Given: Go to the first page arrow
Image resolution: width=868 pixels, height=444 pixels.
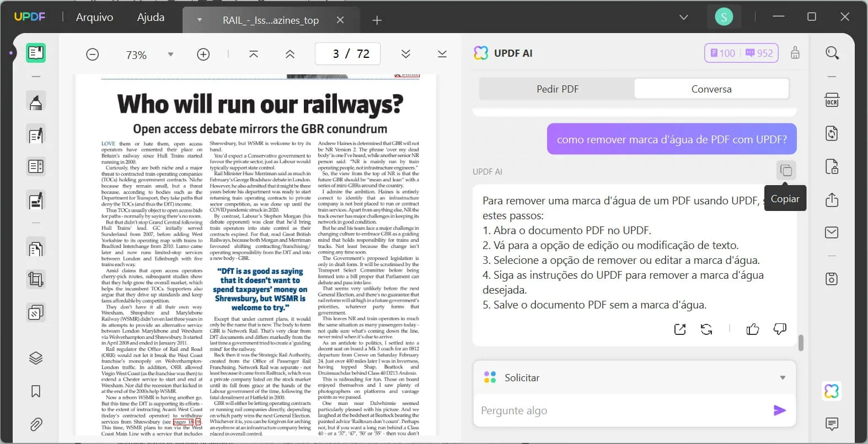Looking at the screenshot, I should tap(254, 54).
